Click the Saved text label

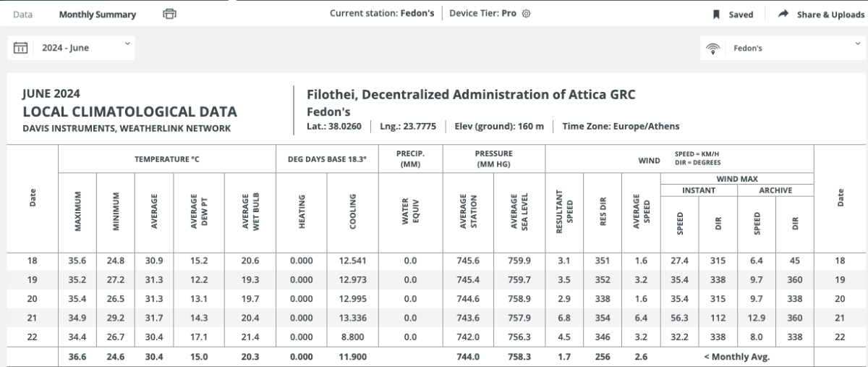(741, 14)
